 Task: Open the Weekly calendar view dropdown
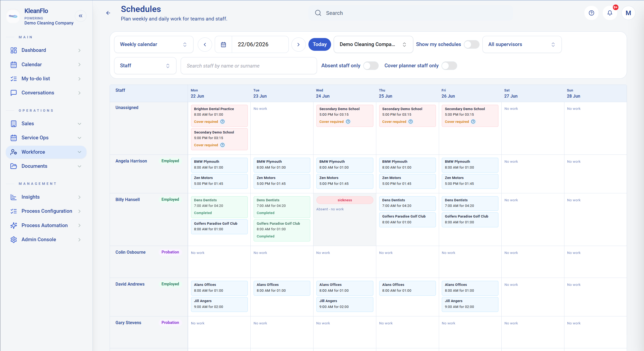154,44
